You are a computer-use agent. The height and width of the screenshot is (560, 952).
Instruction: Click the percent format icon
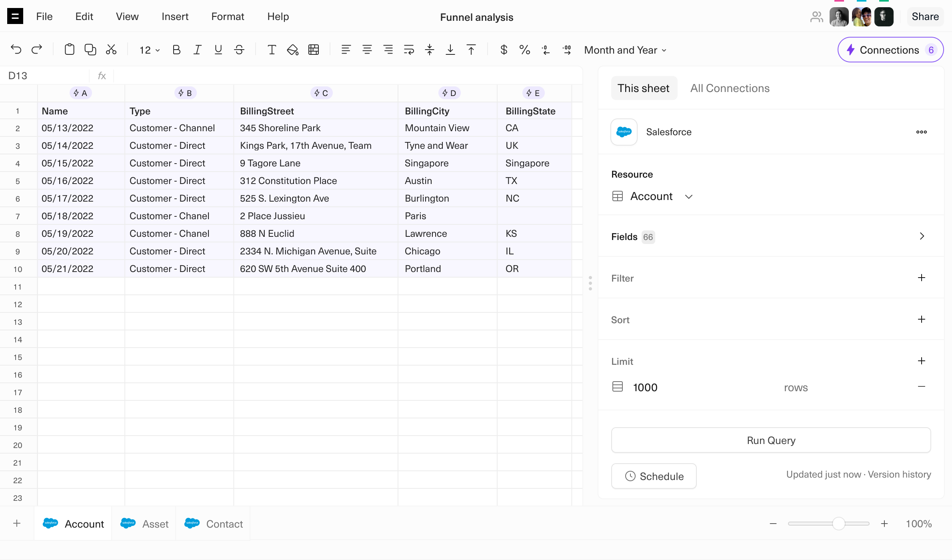click(x=524, y=50)
